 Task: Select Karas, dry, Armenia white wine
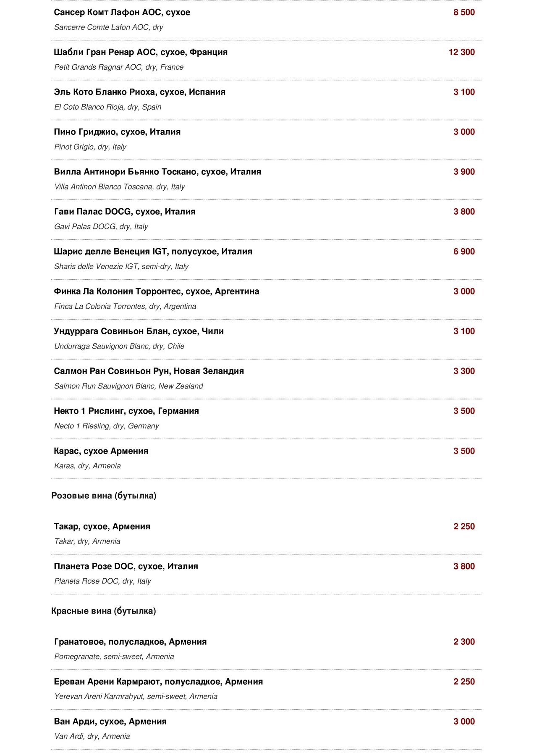pyautogui.click(x=267, y=459)
